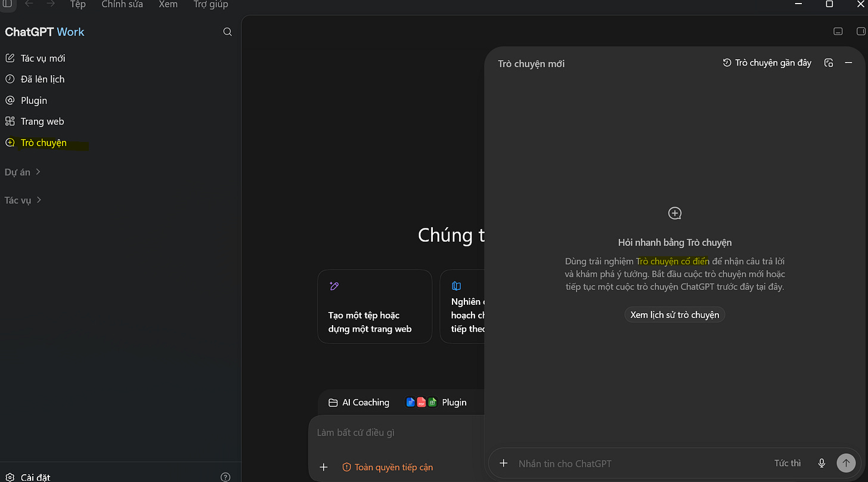This screenshot has width=868, height=482.
Task: Click the plus icon in ChatGPT message box
Action: (504, 463)
